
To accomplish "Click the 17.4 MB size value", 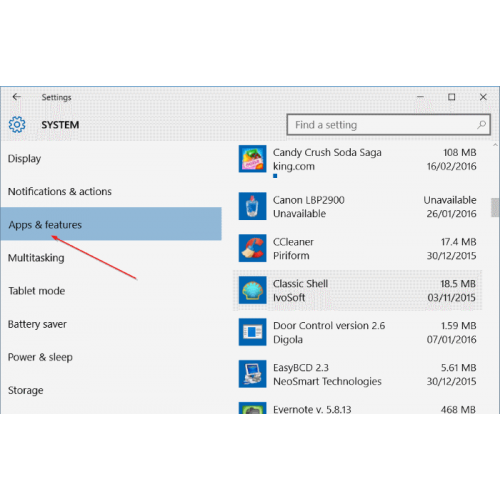I will point(459,242).
